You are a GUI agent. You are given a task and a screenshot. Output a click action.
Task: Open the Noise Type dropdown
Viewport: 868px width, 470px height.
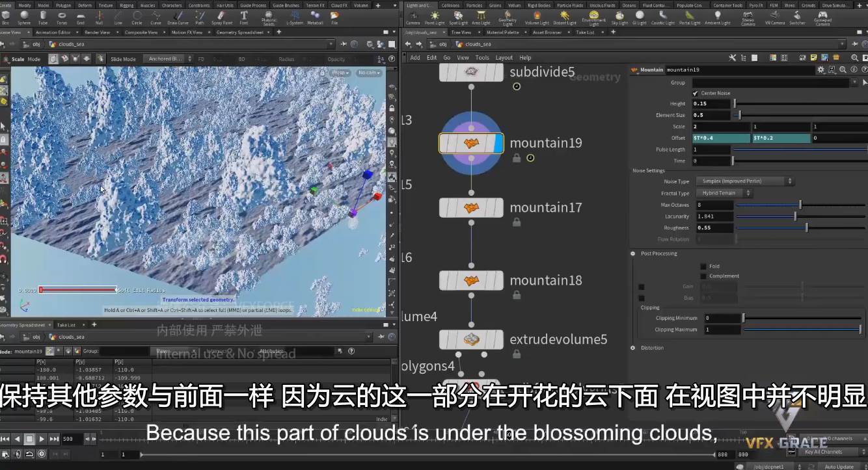[745, 181]
